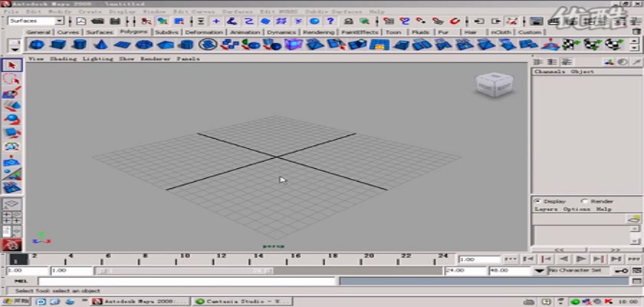644x307 pixels.
Task: Open the Create menu
Action: click(x=90, y=12)
